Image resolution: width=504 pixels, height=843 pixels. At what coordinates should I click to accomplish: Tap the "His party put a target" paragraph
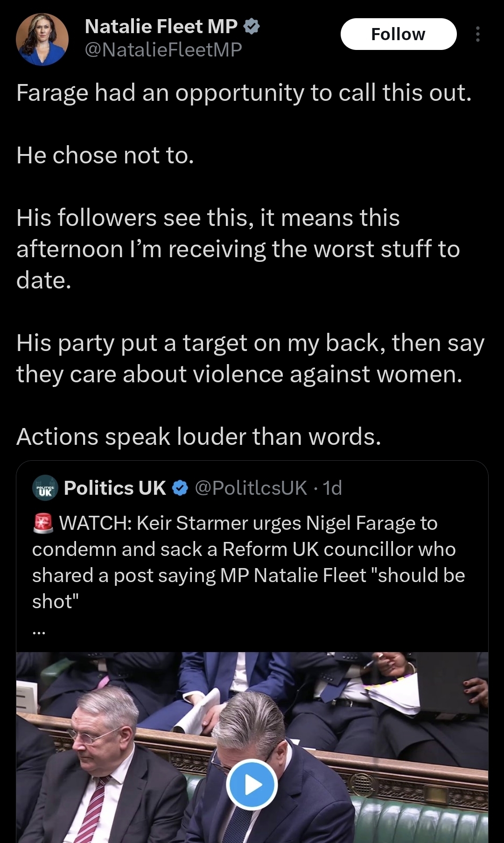(250, 358)
